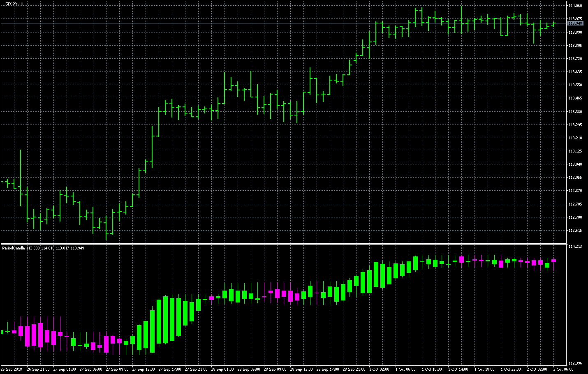The image size is (588, 374).
Task: Select the last magenta candle in PeriodCandle window
Action: 554,261
